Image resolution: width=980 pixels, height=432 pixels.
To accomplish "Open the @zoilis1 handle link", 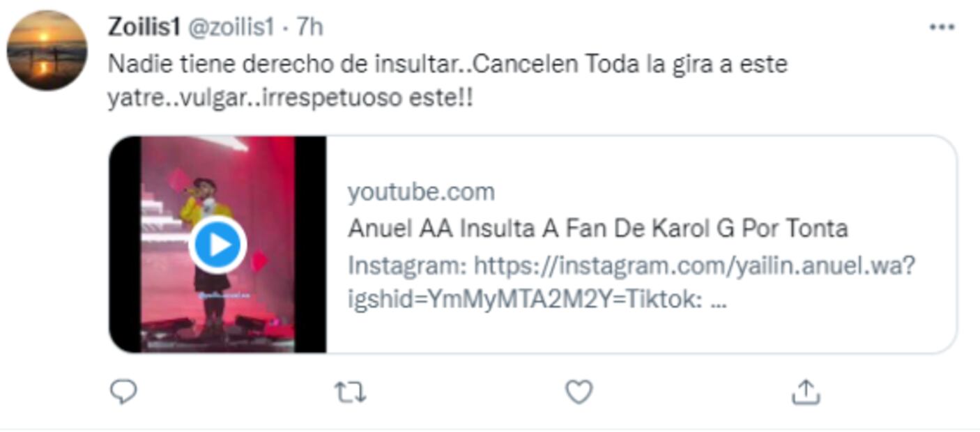I will click(231, 28).
